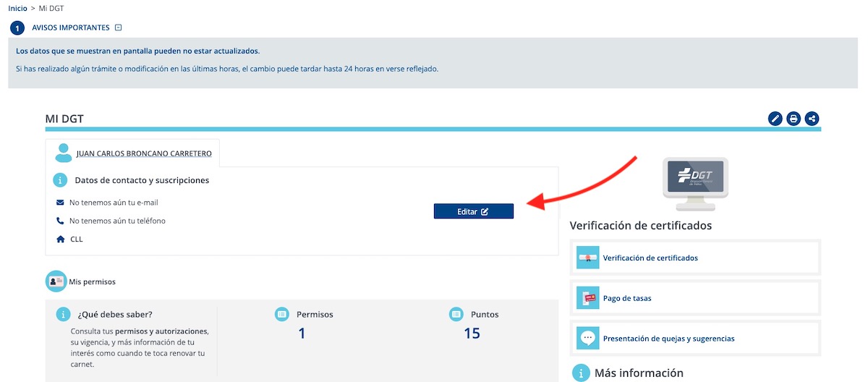Click the notification count badge showing 1

tap(18, 28)
